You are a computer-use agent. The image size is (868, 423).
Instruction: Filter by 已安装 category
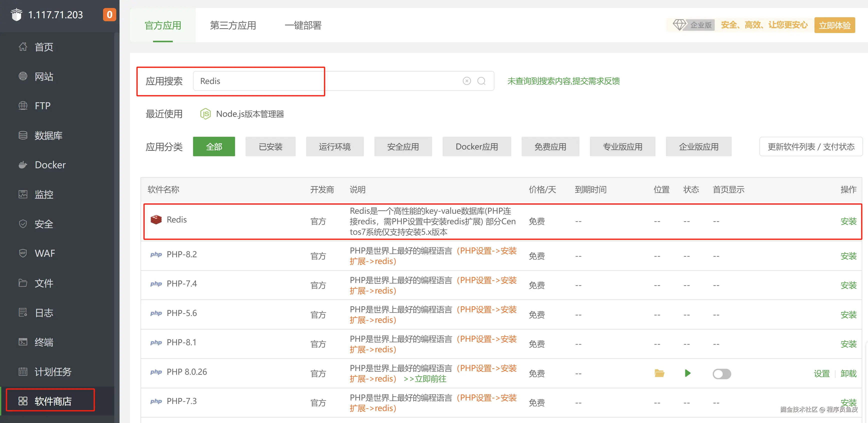click(270, 146)
